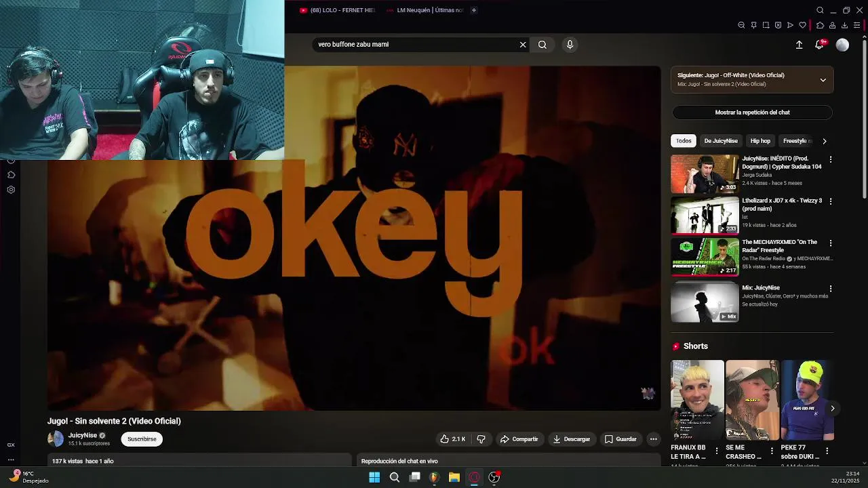868x488 pixels.
Task: Click Suscribirse to JuicyNise
Action: (142, 439)
